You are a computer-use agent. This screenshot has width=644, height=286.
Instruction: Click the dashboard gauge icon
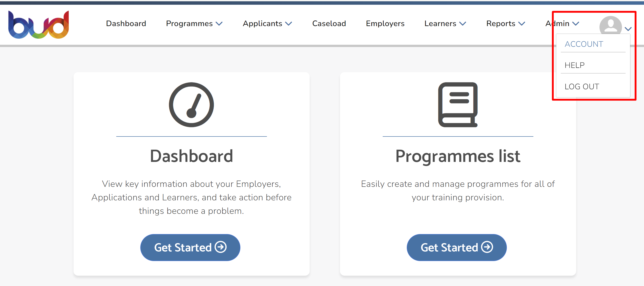pyautogui.click(x=191, y=105)
